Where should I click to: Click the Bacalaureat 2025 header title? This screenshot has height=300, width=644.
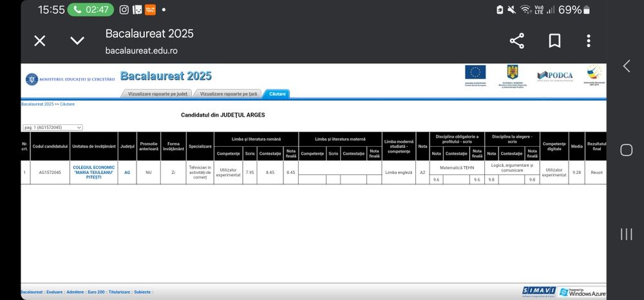click(x=166, y=76)
